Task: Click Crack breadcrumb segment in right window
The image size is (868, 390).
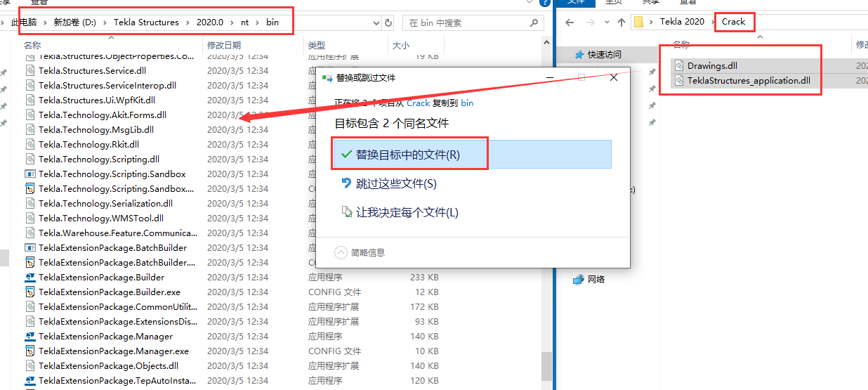Action: [x=733, y=22]
